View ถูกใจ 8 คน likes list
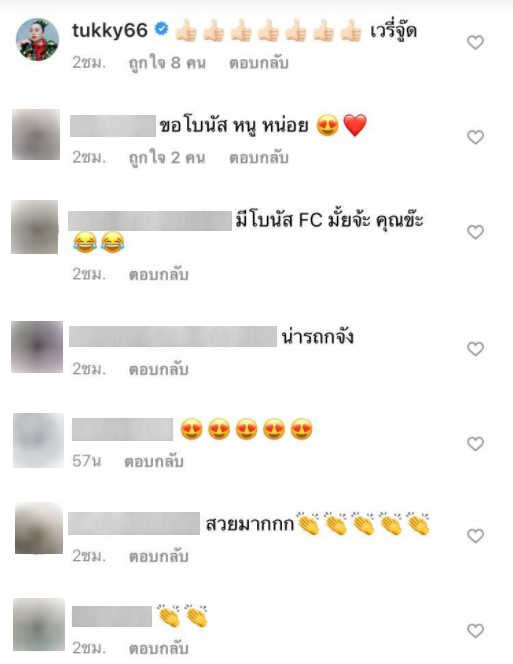This screenshot has height=664, width=513. [167, 63]
